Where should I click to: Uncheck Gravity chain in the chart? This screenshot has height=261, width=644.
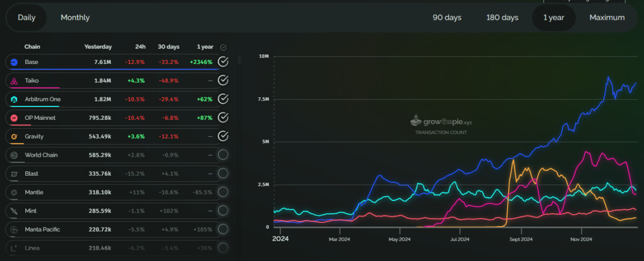tap(223, 136)
